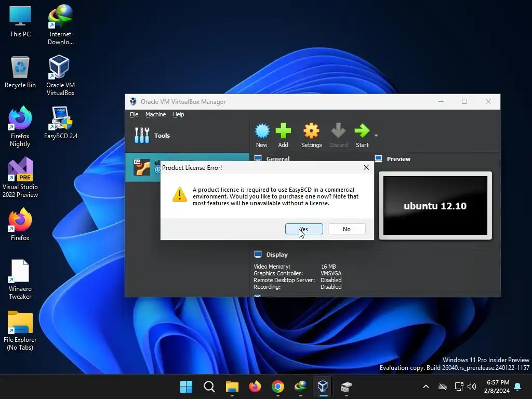Click Yes in Product License Error dialog

(x=303, y=229)
